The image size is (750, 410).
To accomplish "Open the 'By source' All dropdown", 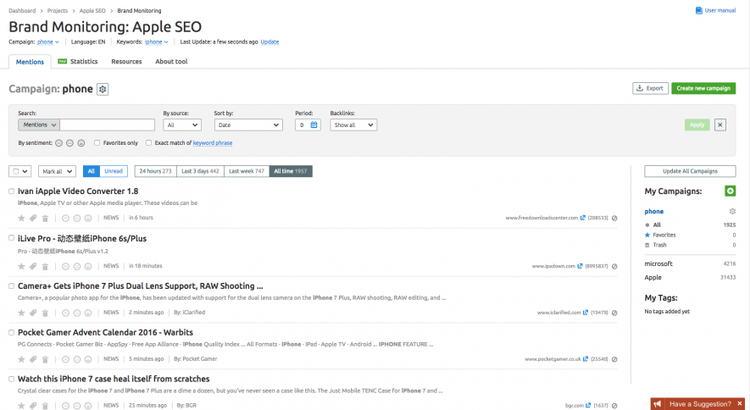I will [x=182, y=125].
